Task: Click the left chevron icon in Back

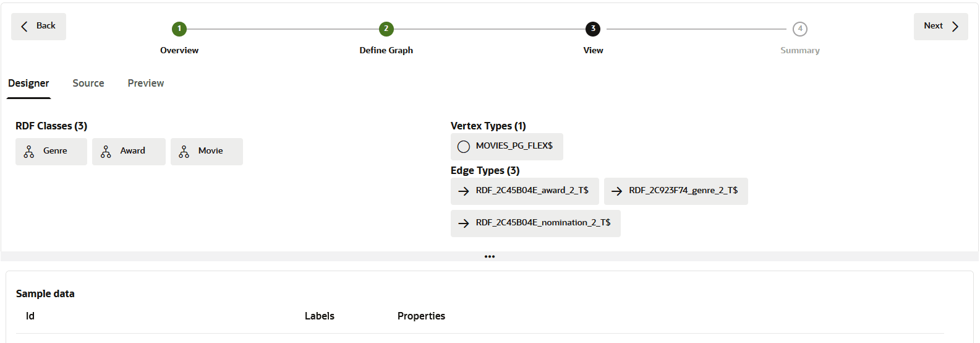Action: pyautogui.click(x=24, y=27)
